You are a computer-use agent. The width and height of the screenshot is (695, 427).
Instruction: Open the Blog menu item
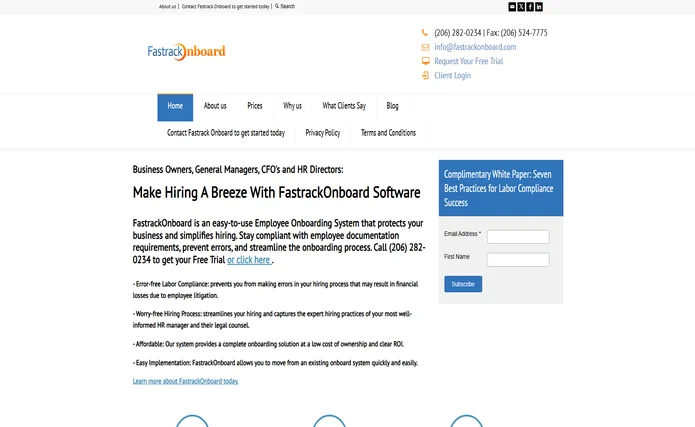pyautogui.click(x=392, y=106)
